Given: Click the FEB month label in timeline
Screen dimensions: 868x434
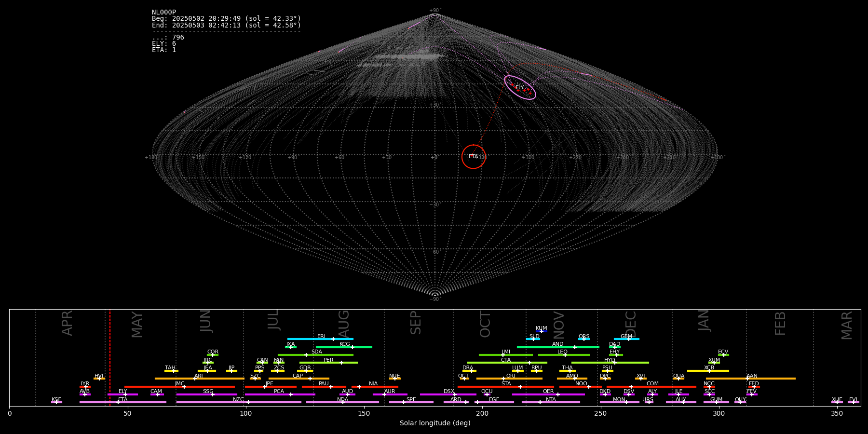Looking at the screenshot, I should pos(780,324).
